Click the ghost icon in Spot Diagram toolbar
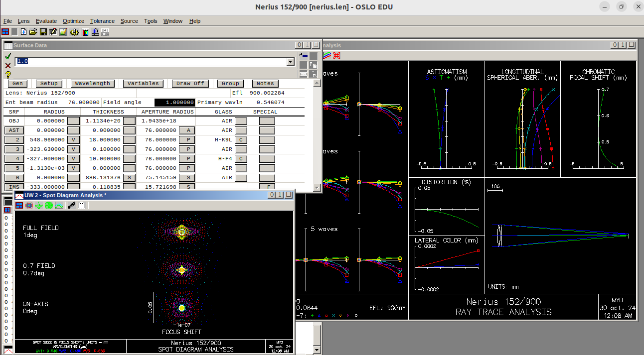Viewport: 644px width, 355px height. pyautogui.click(x=81, y=205)
